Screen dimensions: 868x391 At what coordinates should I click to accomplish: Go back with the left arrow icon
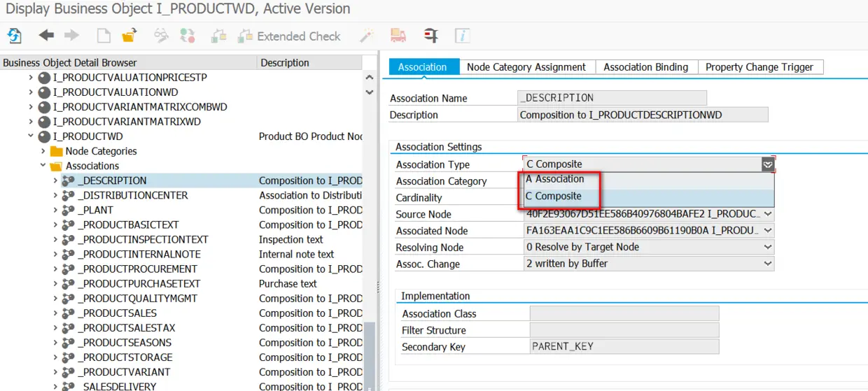pos(46,36)
